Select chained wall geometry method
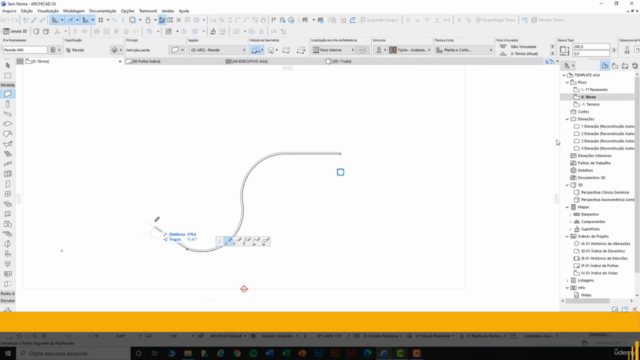This screenshot has width=640, height=360. (x=257, y=50)
